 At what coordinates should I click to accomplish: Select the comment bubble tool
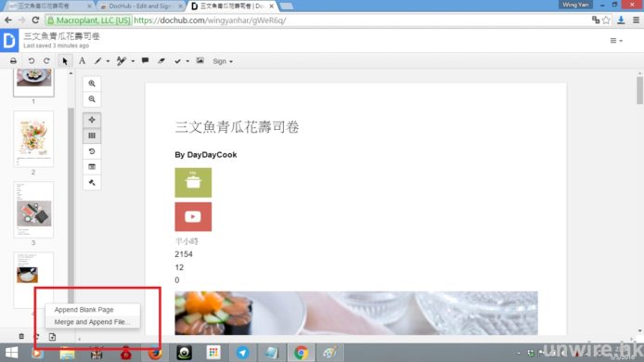tap(145, 60)
